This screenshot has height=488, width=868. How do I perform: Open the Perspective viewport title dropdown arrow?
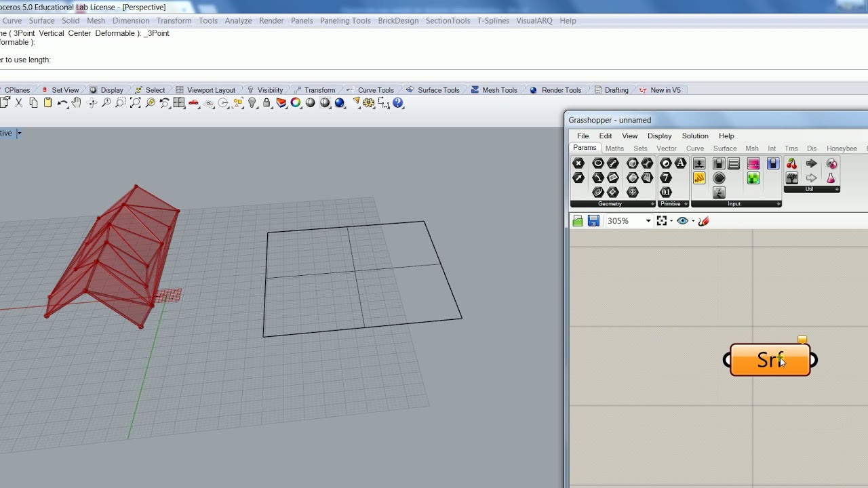tap(19, 133)
